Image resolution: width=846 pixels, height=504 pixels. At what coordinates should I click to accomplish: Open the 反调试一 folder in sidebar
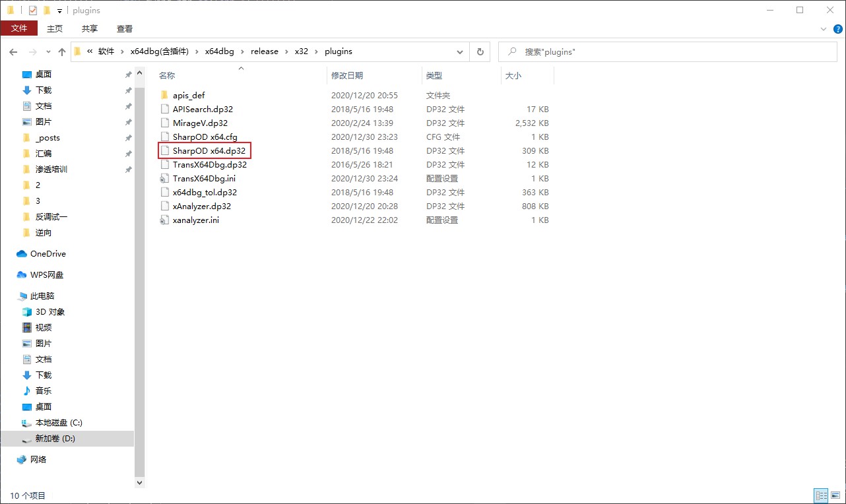51,217
